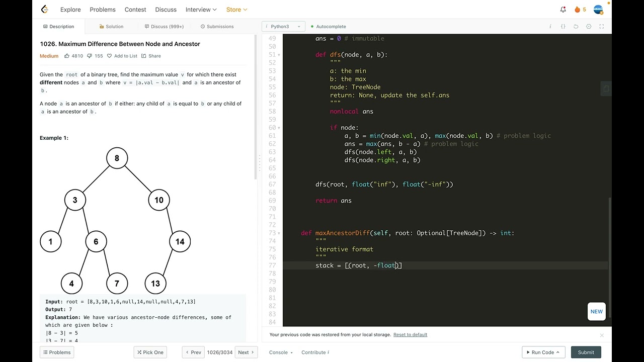Image resolution: width=644 pixels, height=362 pixels.
Task: Open the Explore menu
Action: [70, 10]
